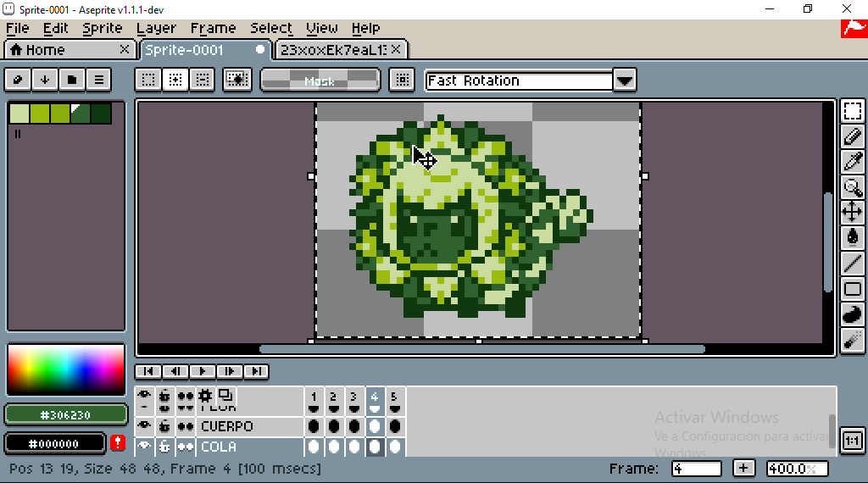Image resolution: width=868 pixels, height=483 pixels.
Task: Select the Pencil tool
Action: pyautogui.click(x=852, y=136)
